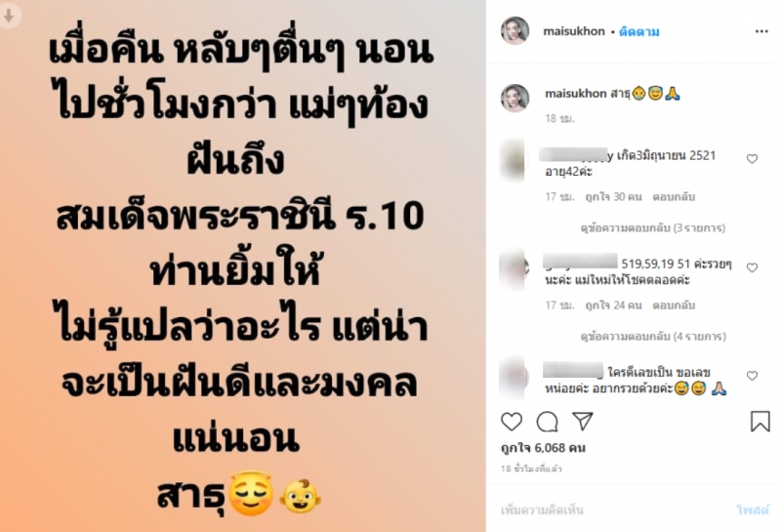
Task: Click the download arrow icon on the image
Action: (x=9, y=16)
